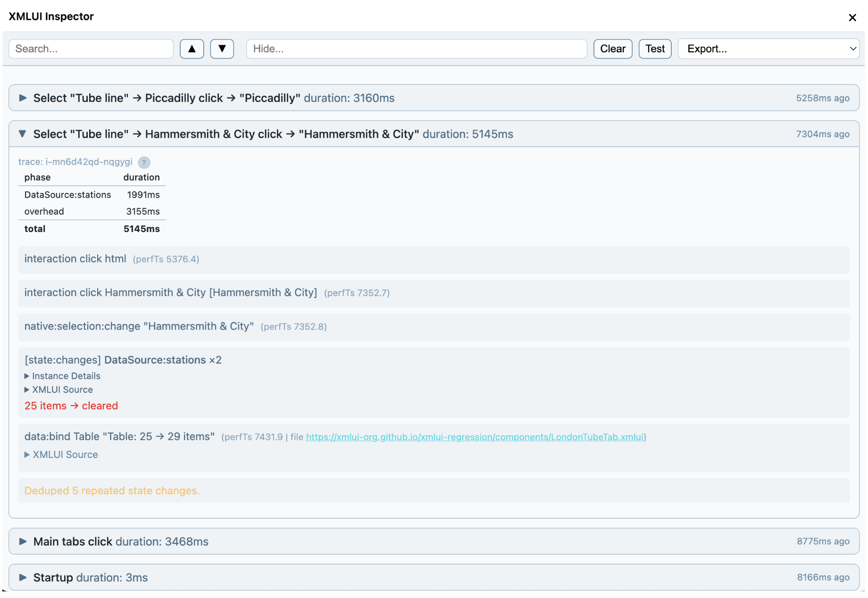Click the question mark help icon beside the trace ID

click(144, 162)
